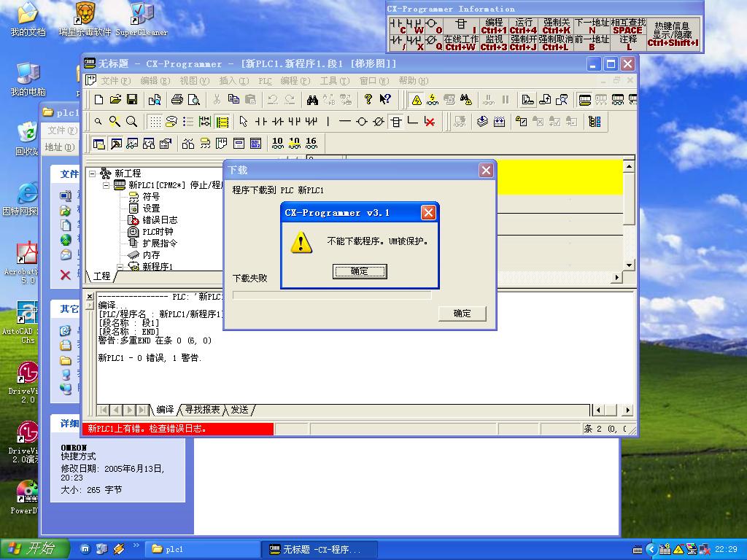Click the Transfer to PLC icon

pos(527,99)
